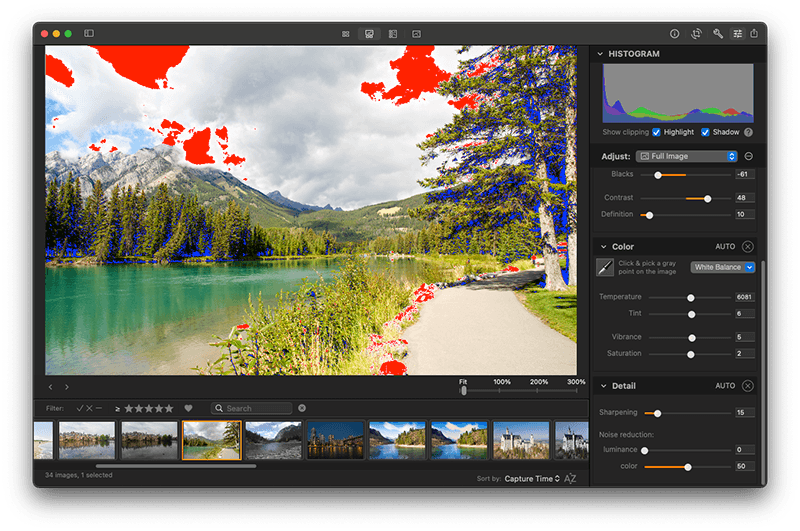Click the minus circle beside Adjust
800x531 pixels.
click(x=748, y=156)
